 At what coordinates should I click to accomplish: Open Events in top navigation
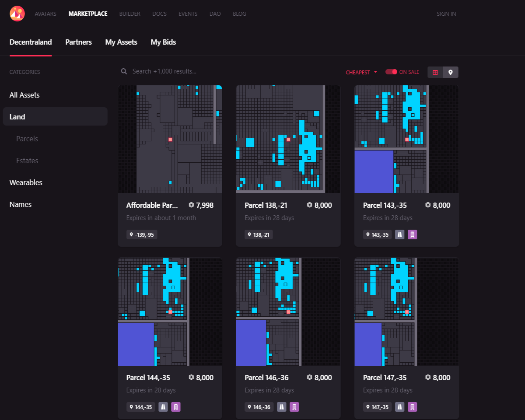coord(188,14)
